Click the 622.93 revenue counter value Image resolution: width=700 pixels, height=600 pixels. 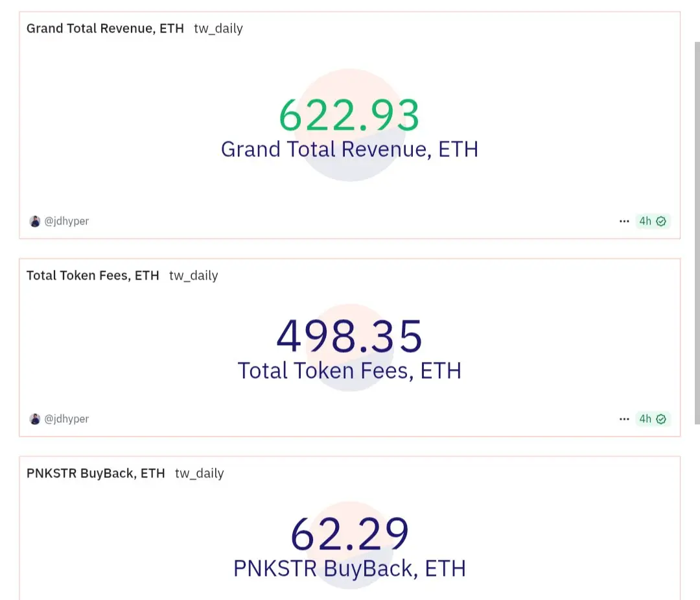[349, 115]
